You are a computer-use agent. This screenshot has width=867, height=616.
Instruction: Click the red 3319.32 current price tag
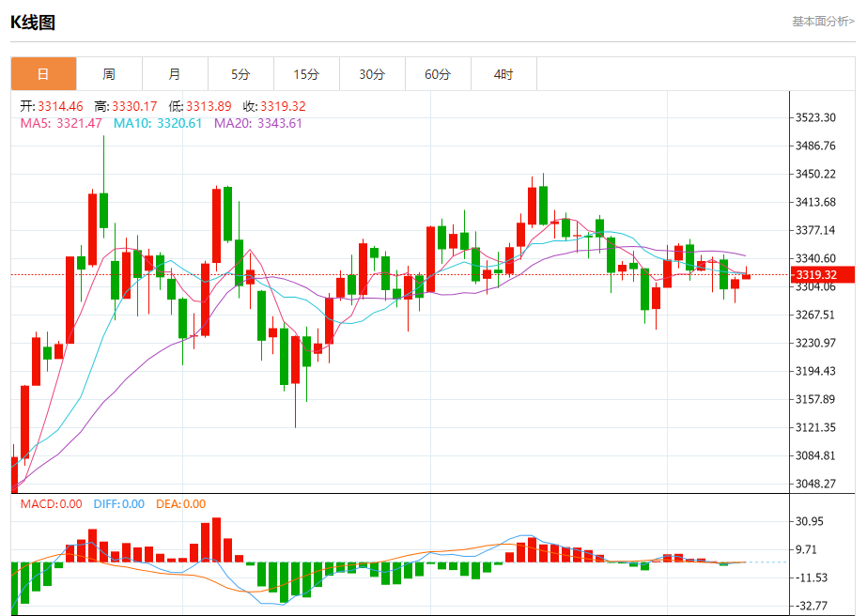(x=813, y=274)
